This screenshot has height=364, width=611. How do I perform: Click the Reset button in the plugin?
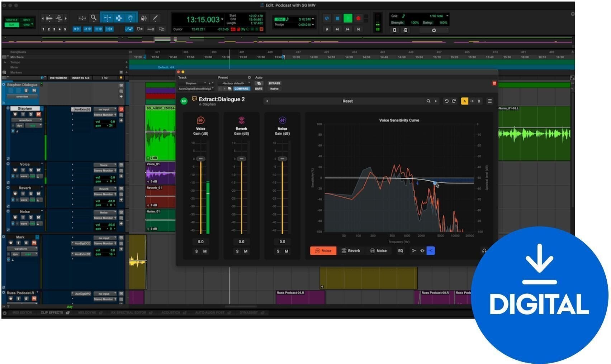pyautogui.click(x=347, y=101)
